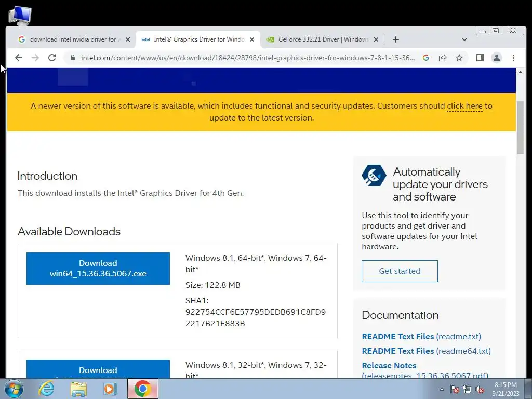Click the scrollbar up arrow
The height and width of the screenshot is (399, 532).
click(520, 72)
